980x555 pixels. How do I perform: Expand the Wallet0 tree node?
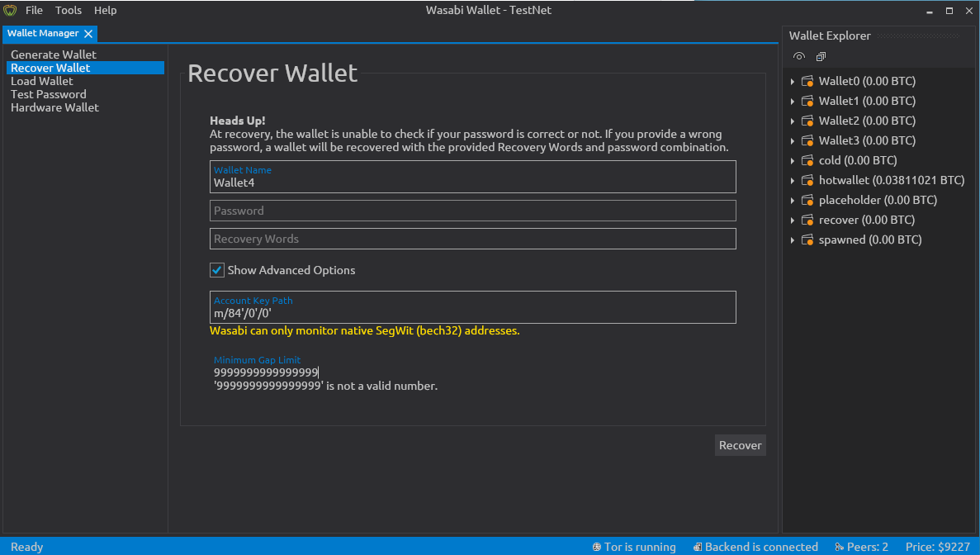point(793,81)
